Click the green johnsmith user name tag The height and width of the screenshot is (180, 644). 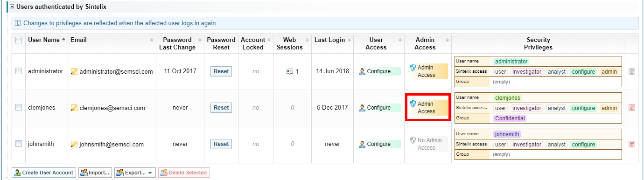[507, 134]
